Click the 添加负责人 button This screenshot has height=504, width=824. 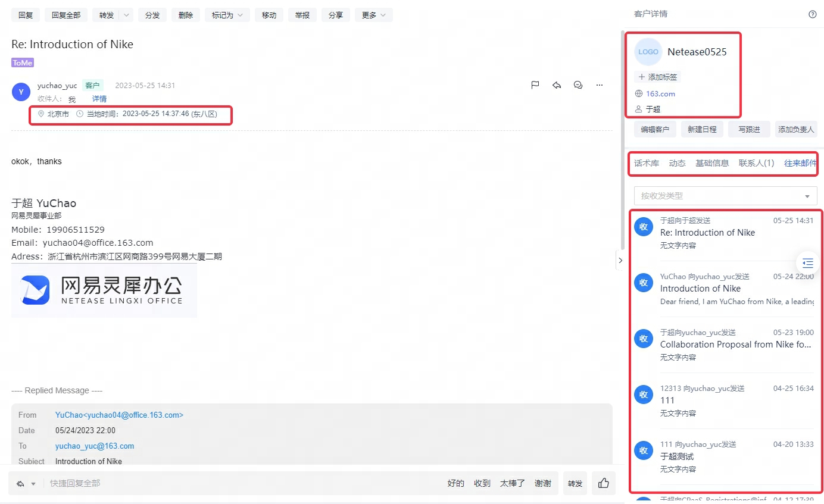coord(796,129)
